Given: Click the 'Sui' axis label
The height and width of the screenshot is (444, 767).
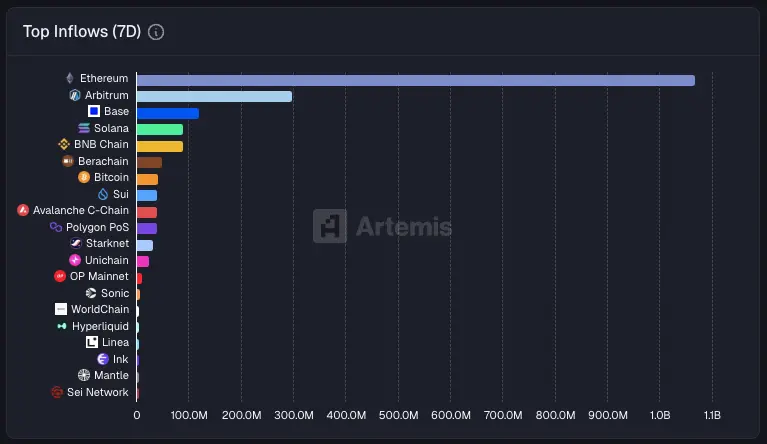Looking at the screenshot, I should 121,194.
